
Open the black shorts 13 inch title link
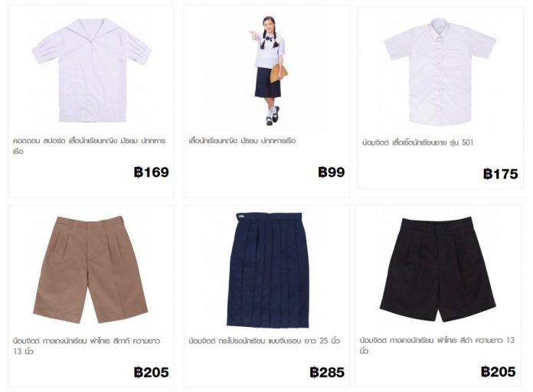coord(437,345)
